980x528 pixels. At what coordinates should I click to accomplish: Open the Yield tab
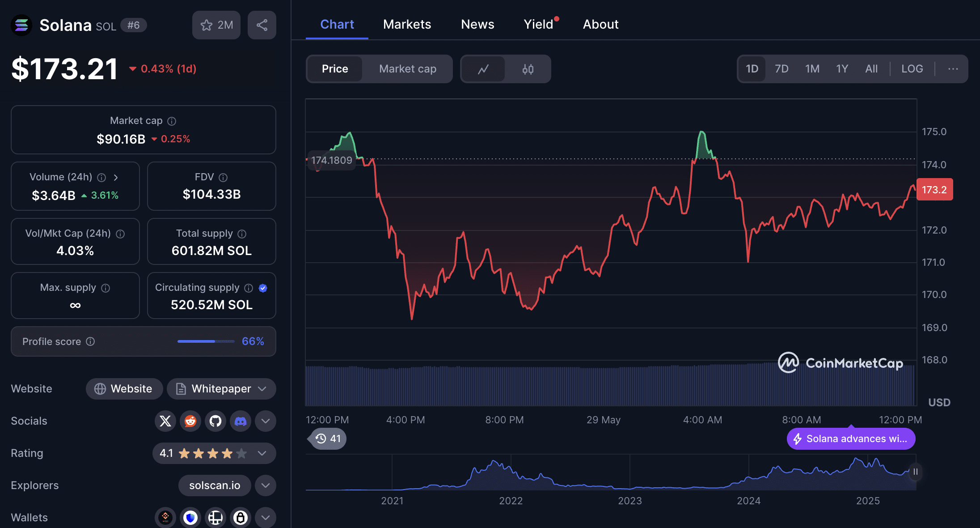[x=539, y=24]
